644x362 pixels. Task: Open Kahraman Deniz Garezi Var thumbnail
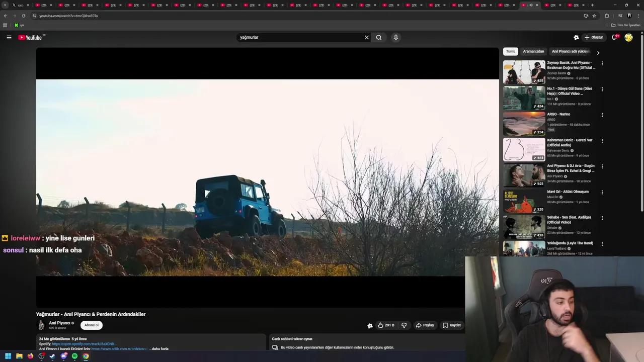[x=524, y=149]
